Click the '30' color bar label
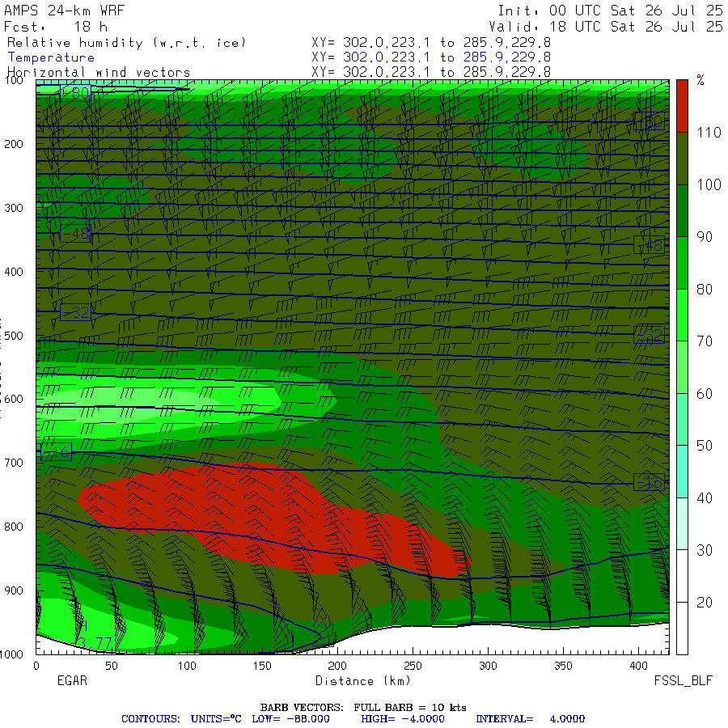 (705, 551)
